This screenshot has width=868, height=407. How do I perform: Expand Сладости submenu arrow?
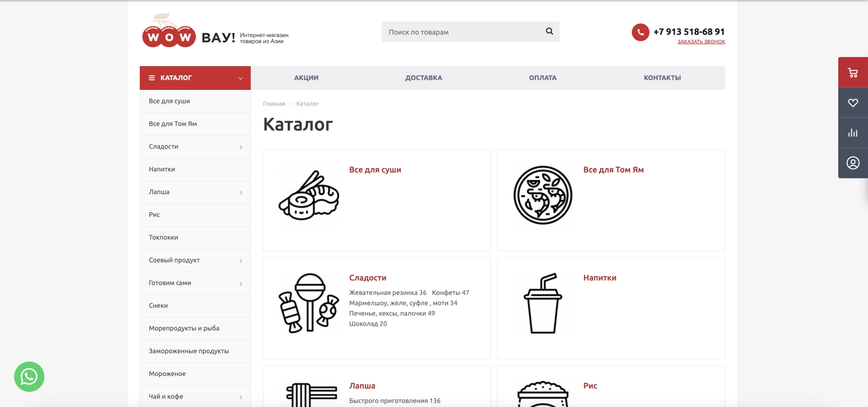(241, 147)
